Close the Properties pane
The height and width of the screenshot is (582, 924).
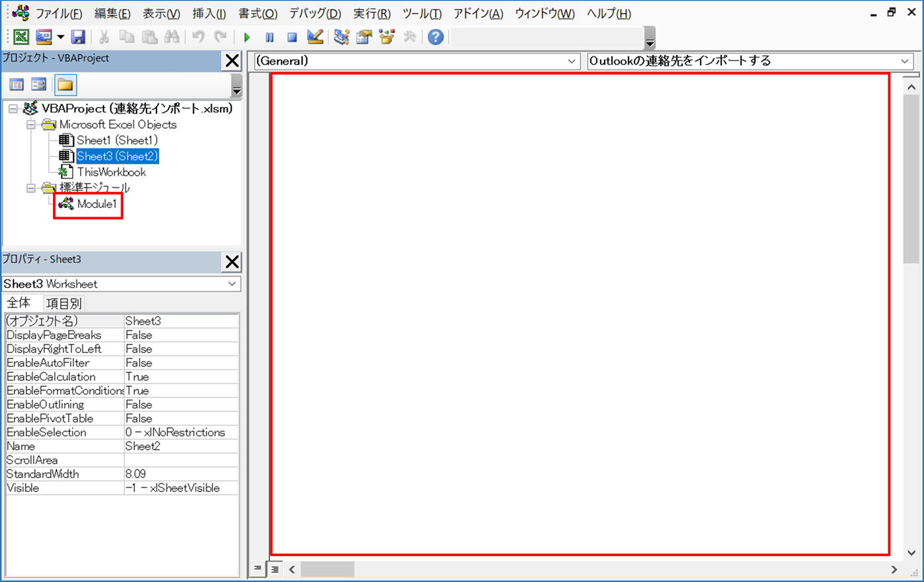(x=232, y=262)
